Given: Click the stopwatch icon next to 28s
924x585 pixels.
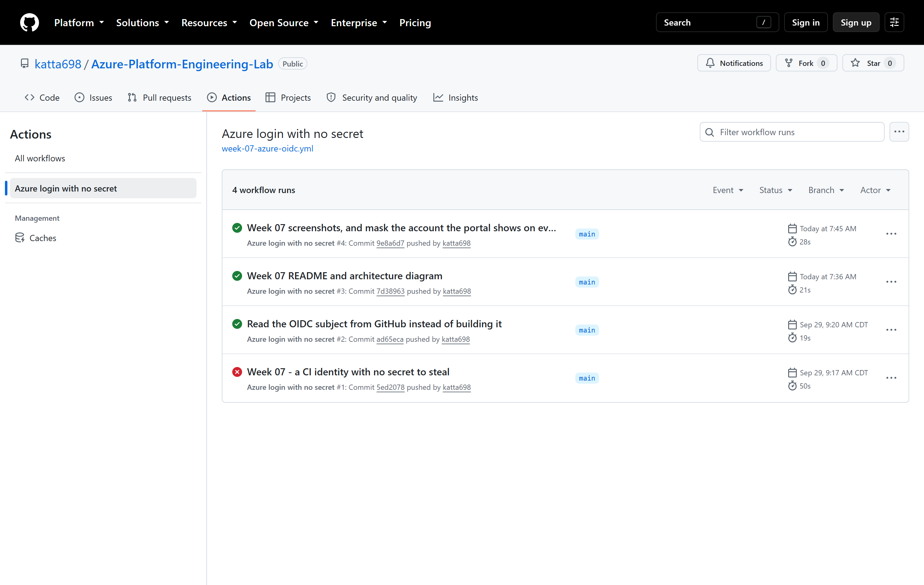Looking at the screenshot, I should point(792,242).
